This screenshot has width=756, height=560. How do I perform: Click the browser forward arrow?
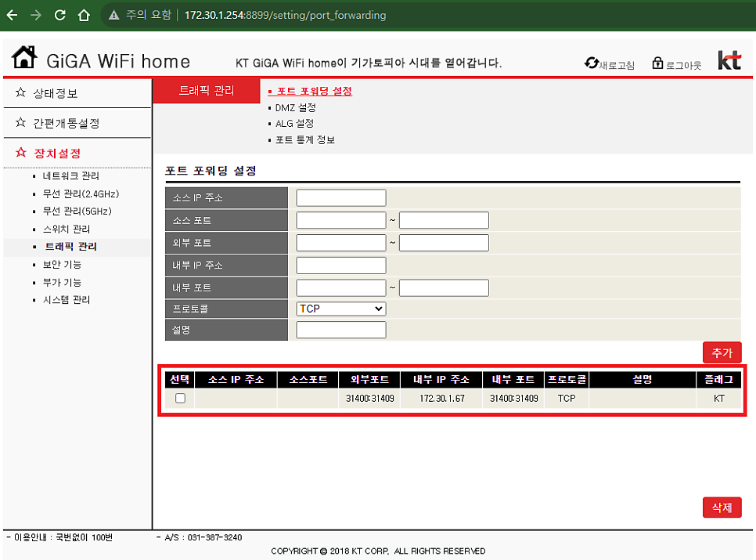click(36, 15)
